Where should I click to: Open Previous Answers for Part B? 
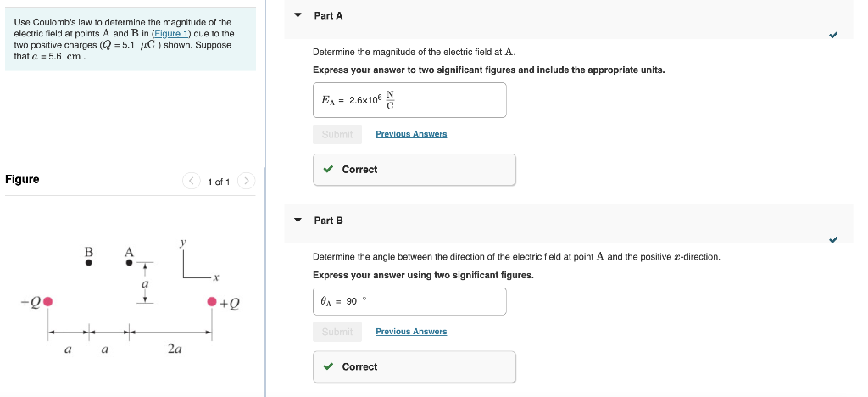point(411,332)
